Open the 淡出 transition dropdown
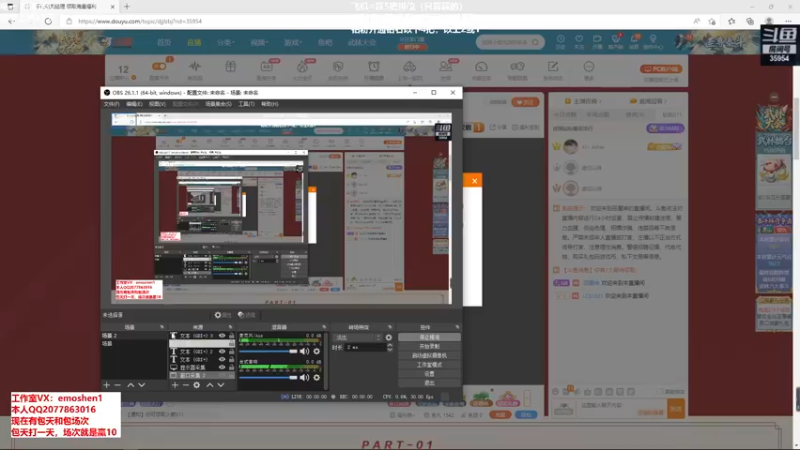This screenshot has height=450, width=800. coord(357,337)
